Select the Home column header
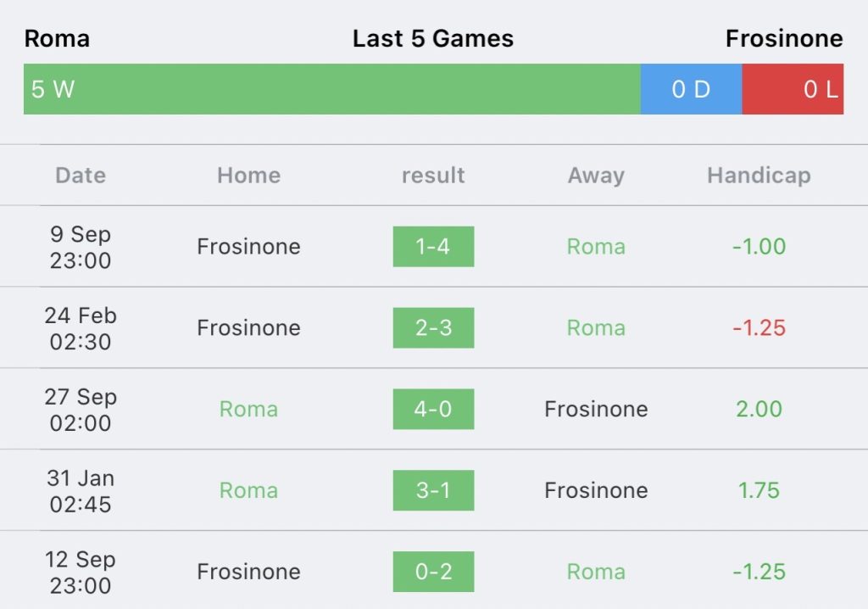This screenshot has height=609, width=868. point(248,176)
